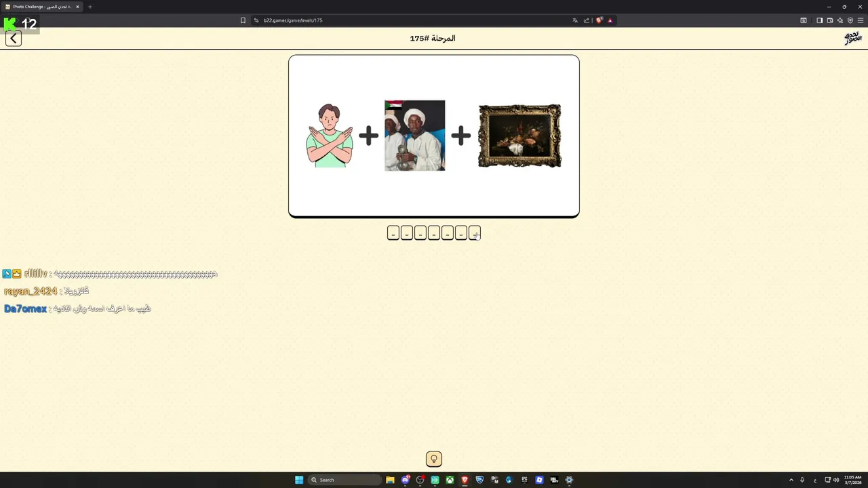
Task: Click the username rayan_2424 in chat
Action: point(31,291)
